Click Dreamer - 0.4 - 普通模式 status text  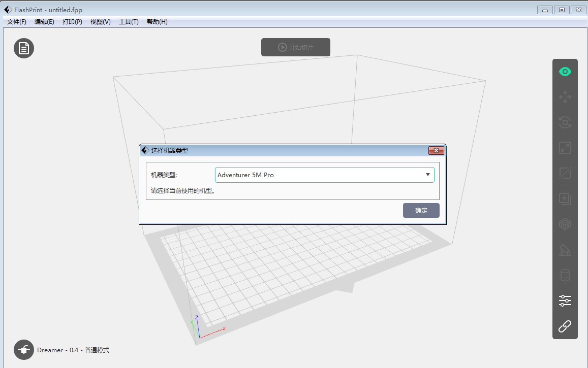point(73,350)
